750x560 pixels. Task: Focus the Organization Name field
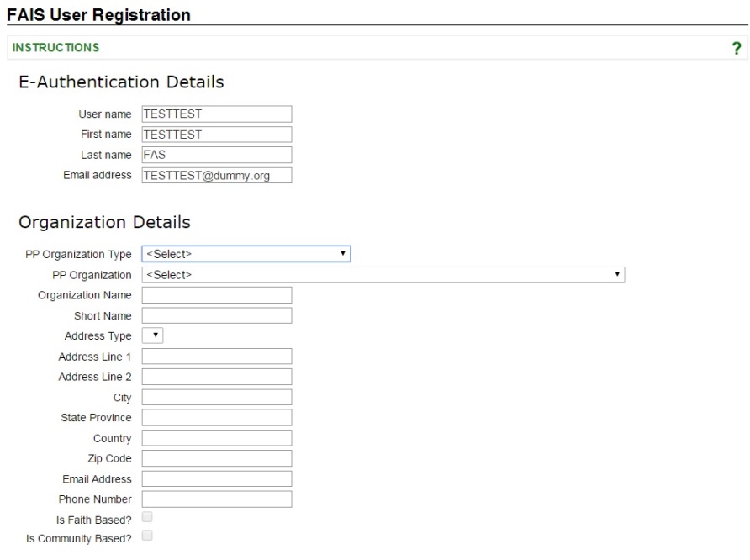tap(216, 295)
